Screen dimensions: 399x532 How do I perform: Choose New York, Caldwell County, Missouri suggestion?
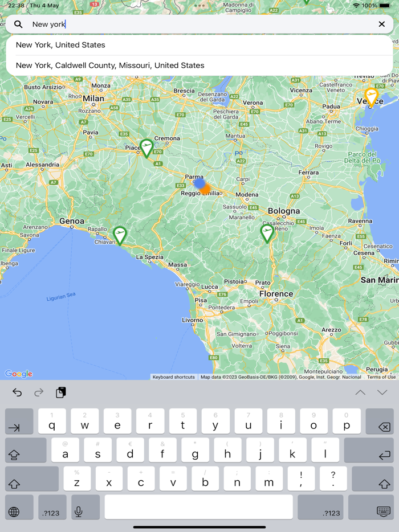pyautogui.click(x=199, y=65)
